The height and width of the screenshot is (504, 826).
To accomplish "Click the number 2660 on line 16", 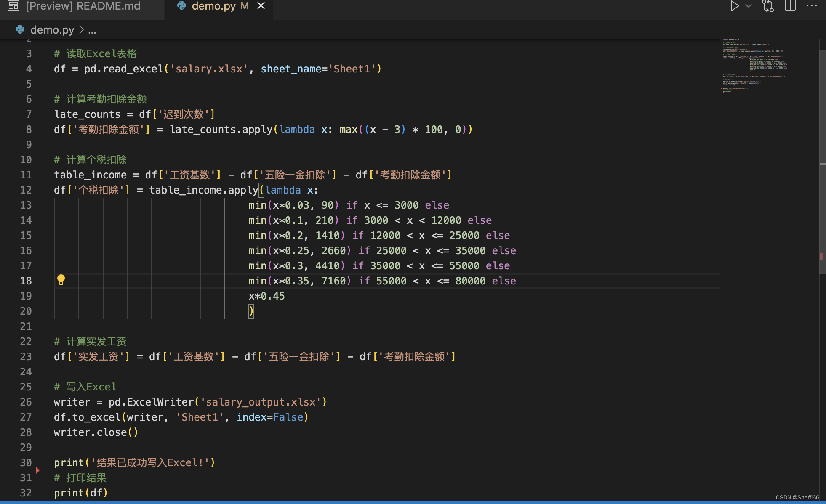I will tap(333, 250).
